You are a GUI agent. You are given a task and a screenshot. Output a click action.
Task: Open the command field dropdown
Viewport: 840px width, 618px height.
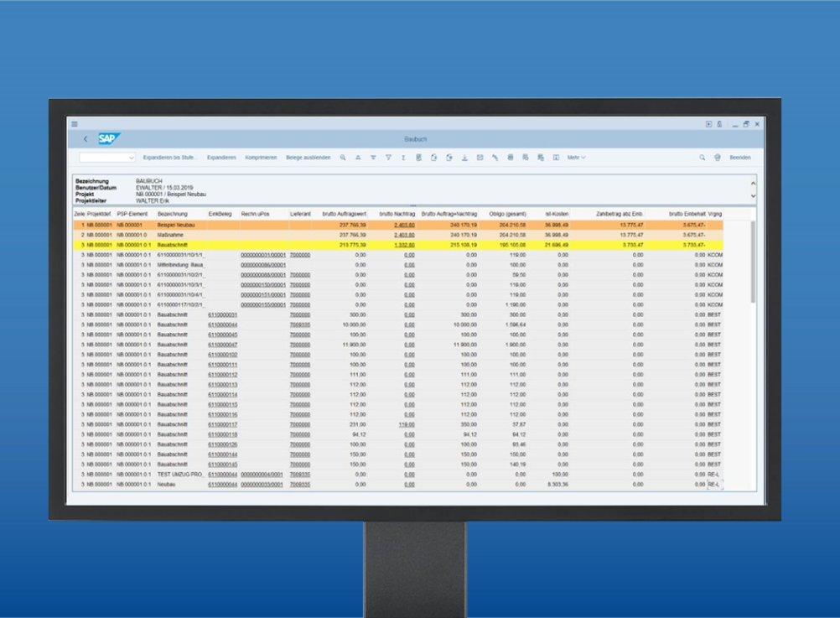click(x=132, y=158)
